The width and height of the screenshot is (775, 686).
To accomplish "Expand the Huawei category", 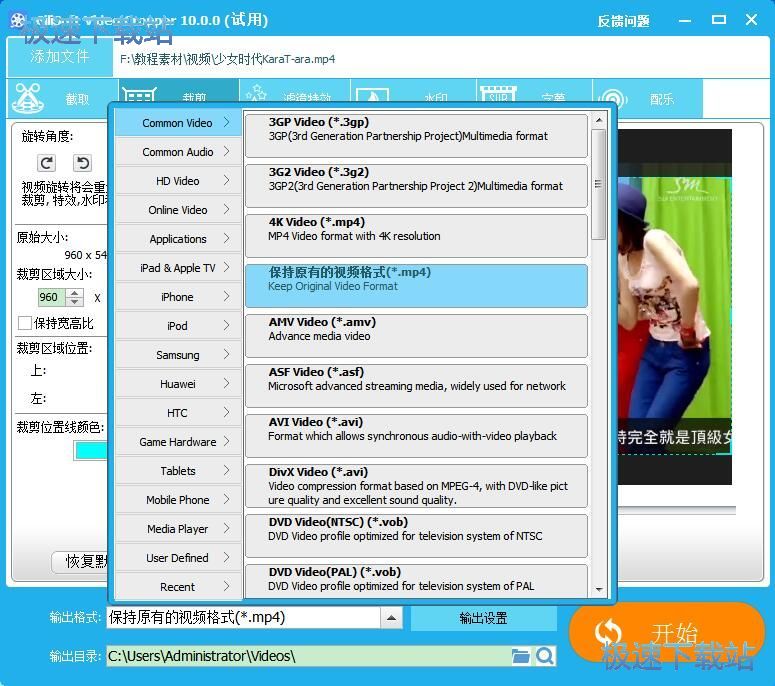I will pyautogui.click(x=178, y=384).
